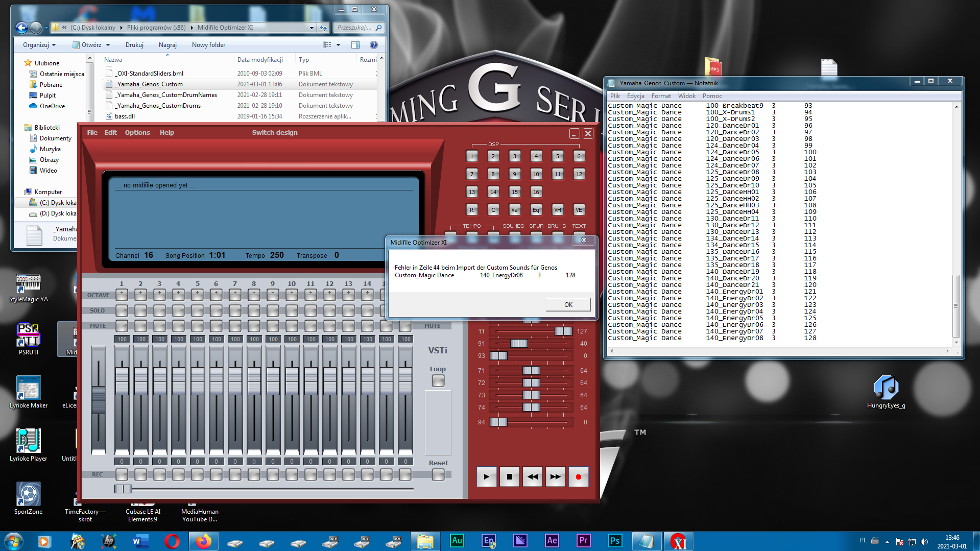
Task: Click the Fast-forward transport button
Action: pos(555,477)
